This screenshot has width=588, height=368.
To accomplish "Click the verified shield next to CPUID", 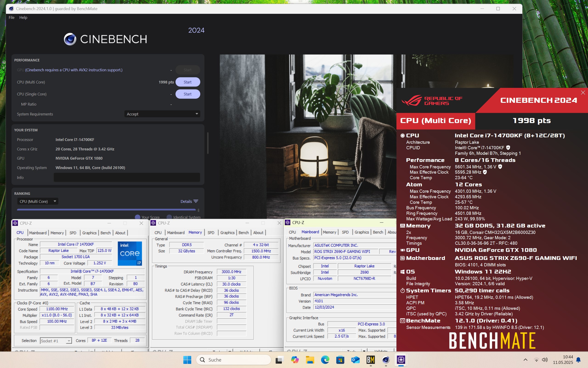I will pyautogui.click(x=508, y=147).
